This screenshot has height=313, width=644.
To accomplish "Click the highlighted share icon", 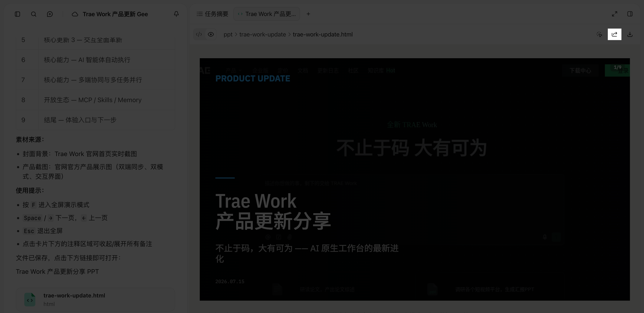I will point(614,34).
